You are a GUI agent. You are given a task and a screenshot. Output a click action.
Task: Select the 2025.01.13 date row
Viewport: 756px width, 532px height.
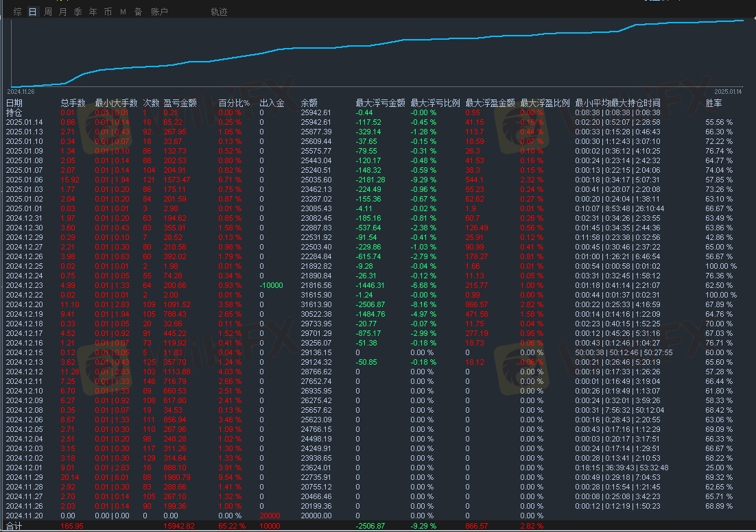(24, 132)
